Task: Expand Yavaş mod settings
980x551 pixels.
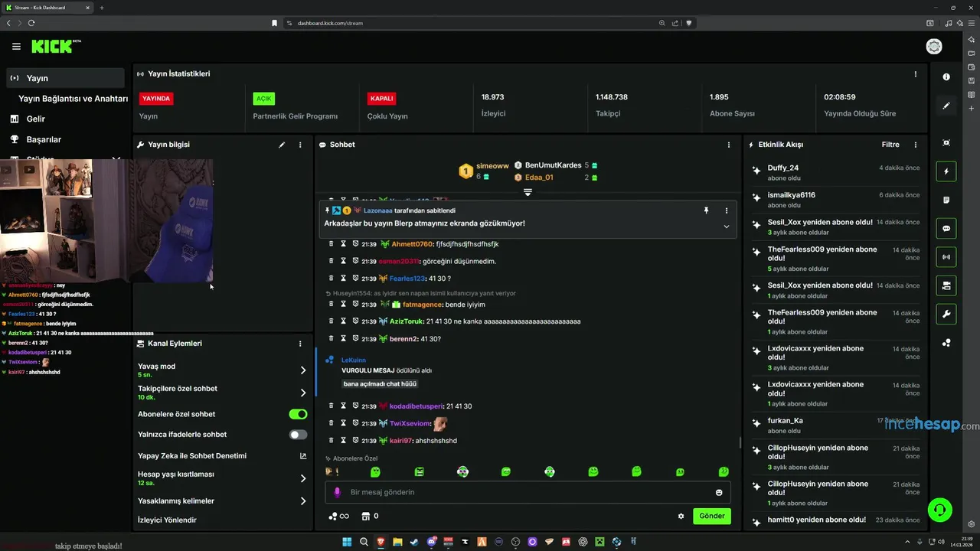Action: (303, 370)
